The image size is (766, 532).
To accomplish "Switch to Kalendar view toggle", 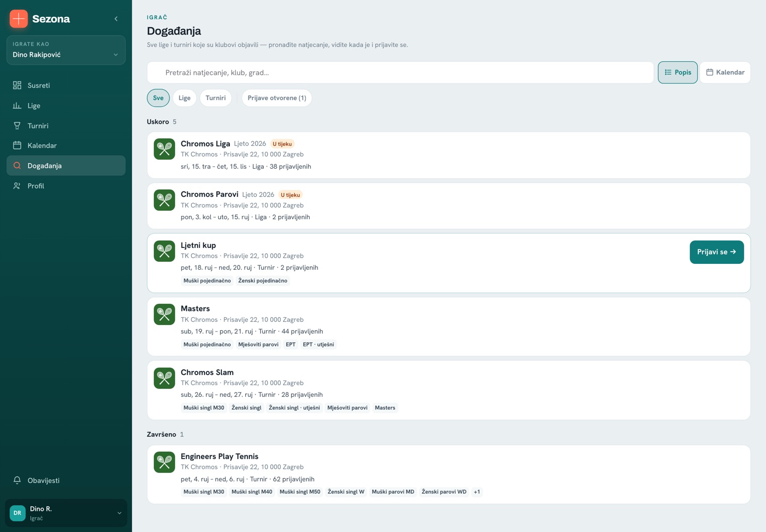I will pyautogui.click(x=725, y=72).
